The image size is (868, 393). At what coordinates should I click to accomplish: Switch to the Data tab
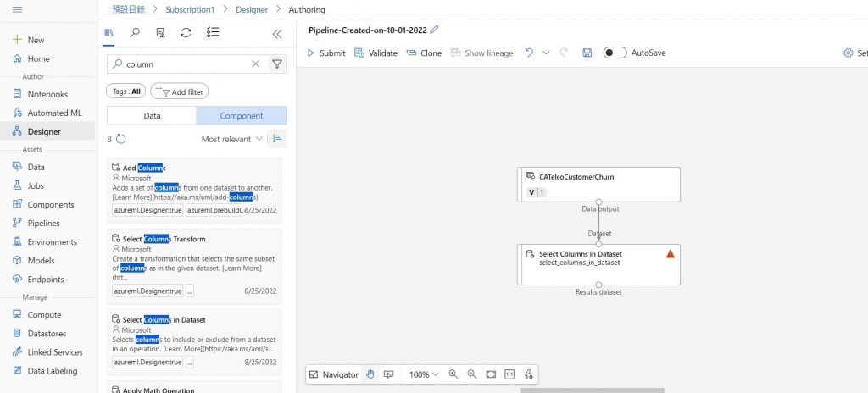point(152,116)
